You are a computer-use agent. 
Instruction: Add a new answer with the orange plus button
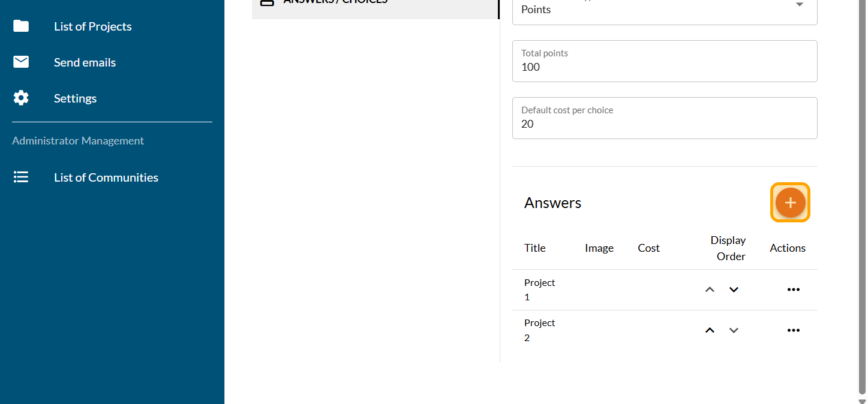point(790,203)
